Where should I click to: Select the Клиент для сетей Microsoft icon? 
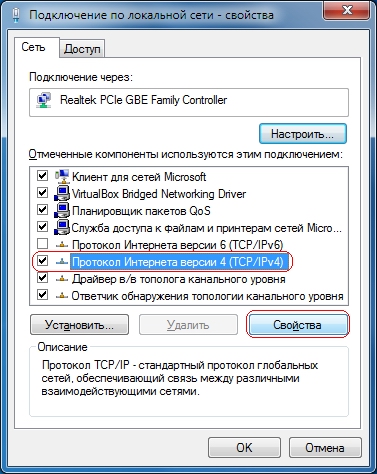coord(62,176)
